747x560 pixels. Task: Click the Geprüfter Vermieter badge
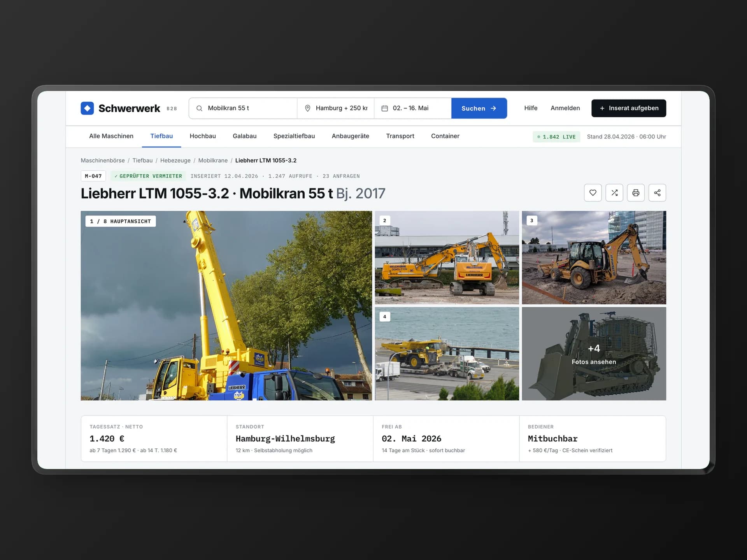pos(148,176)
